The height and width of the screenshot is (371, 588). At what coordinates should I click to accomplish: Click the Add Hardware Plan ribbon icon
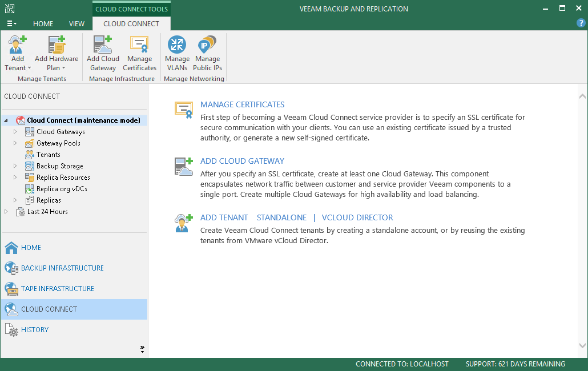(x=57, y=45)
